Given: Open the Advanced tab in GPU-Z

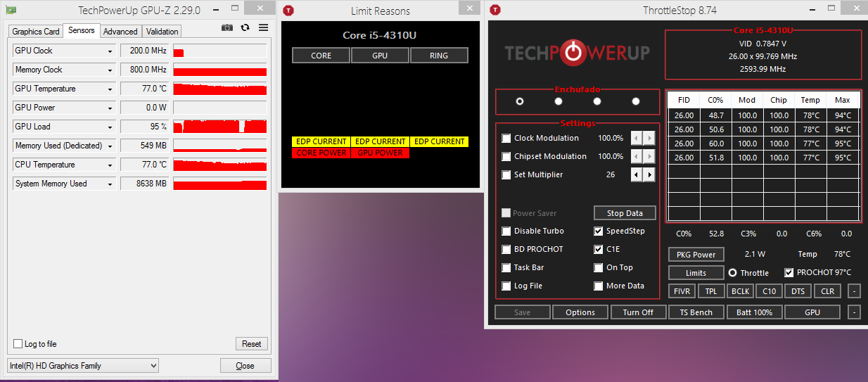Looking at the screenshot, I should (120, 32).
